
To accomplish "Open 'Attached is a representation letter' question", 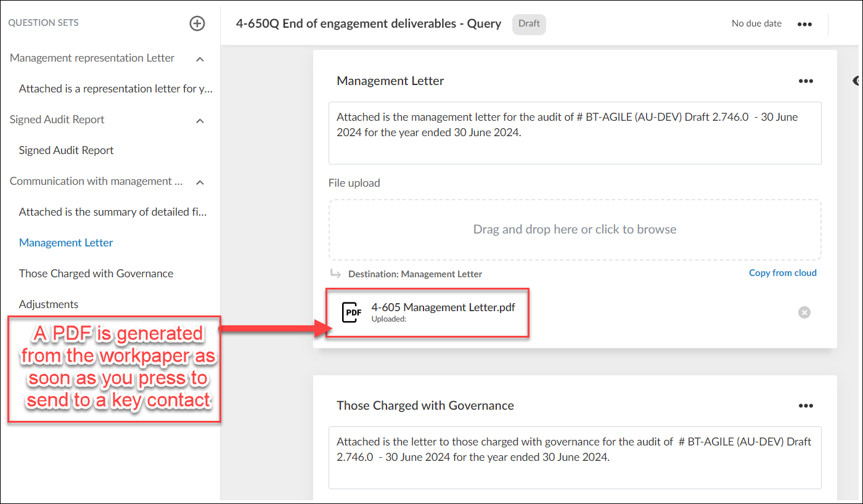I will pos(116,89).
